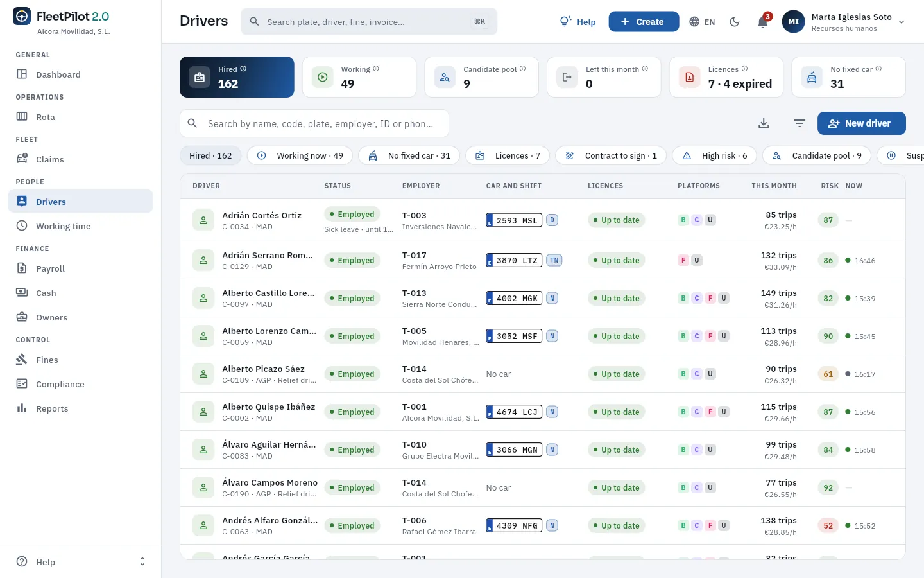Image resolution: width=924 pixels, height=578 pixels.
Task: Expand the Help menu in sidebar footer
Action: tap(80, 562)
